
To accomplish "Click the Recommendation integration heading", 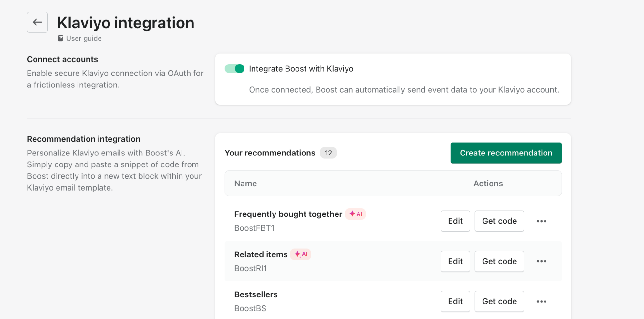I will click(x=84, y=139).
